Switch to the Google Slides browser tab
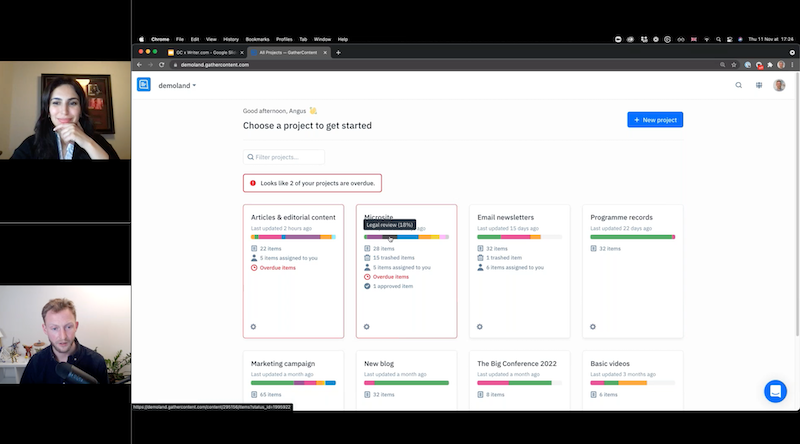Screen dimensions: 800x444 coord(206,53)
